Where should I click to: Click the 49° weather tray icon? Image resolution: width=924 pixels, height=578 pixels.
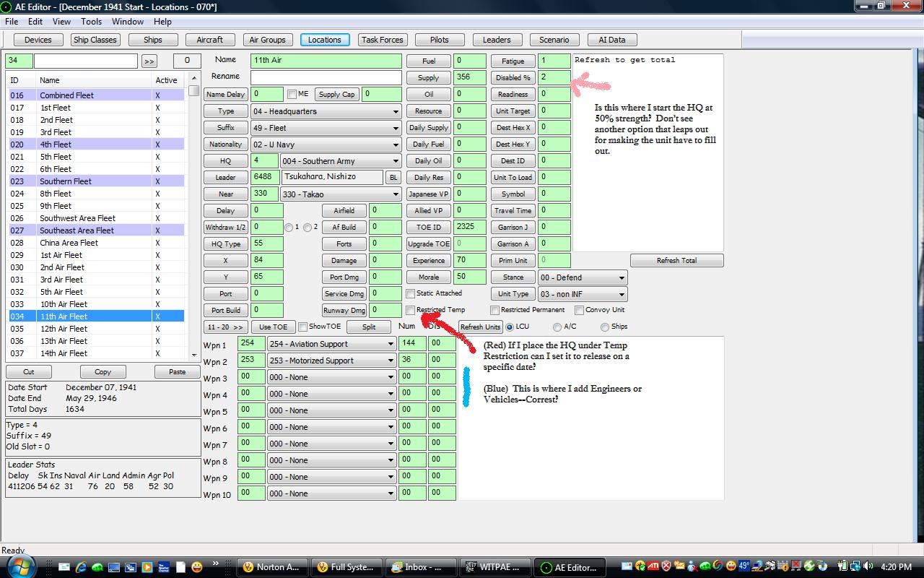point(744,566)
